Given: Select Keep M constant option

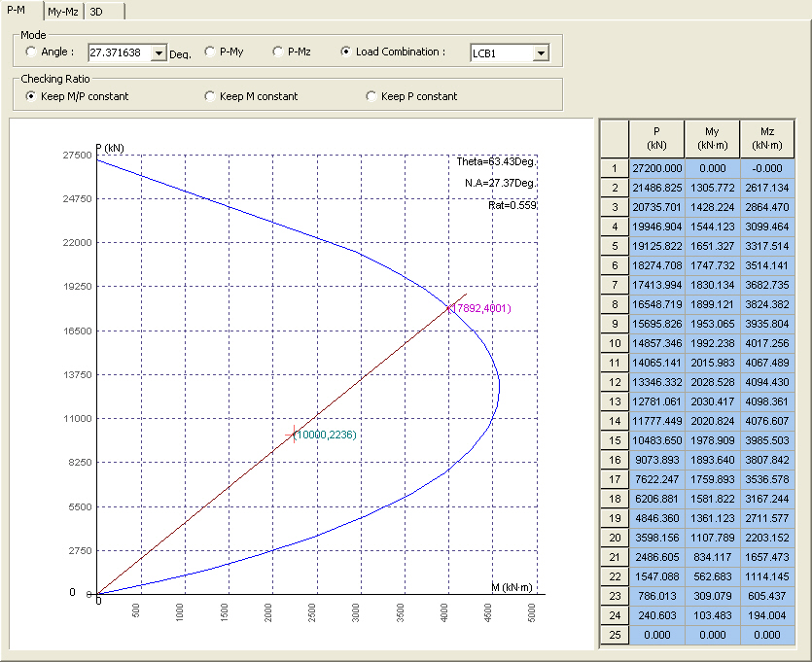Looking at the screenshot, I should (210, 96).
